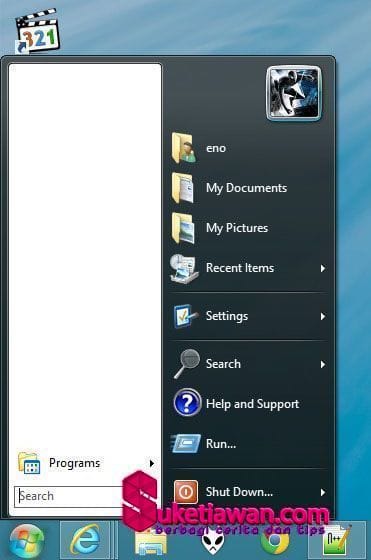Expand the Shut Down options arrow
The image size is (371, 560).
click(x=322, y=492)
